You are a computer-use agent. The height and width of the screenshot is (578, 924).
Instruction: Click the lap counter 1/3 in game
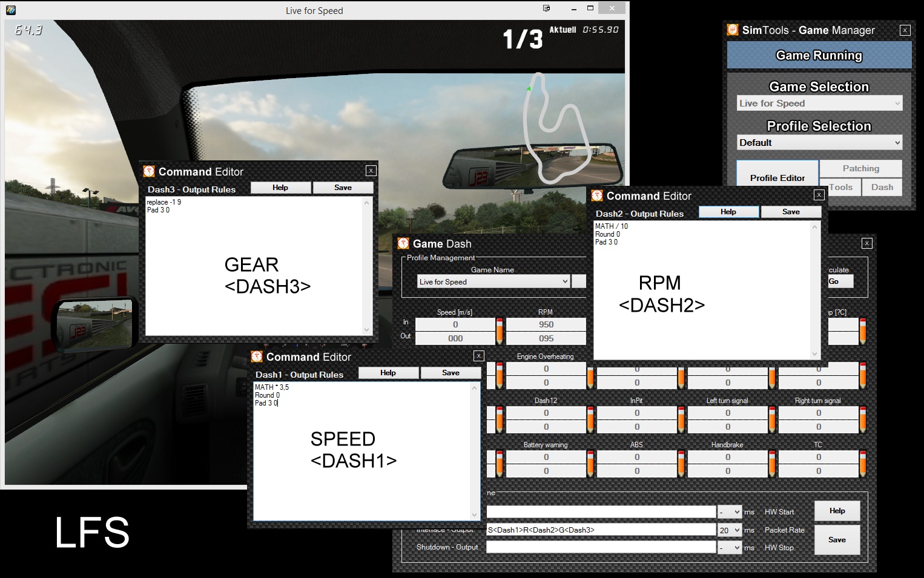[523, 39]
